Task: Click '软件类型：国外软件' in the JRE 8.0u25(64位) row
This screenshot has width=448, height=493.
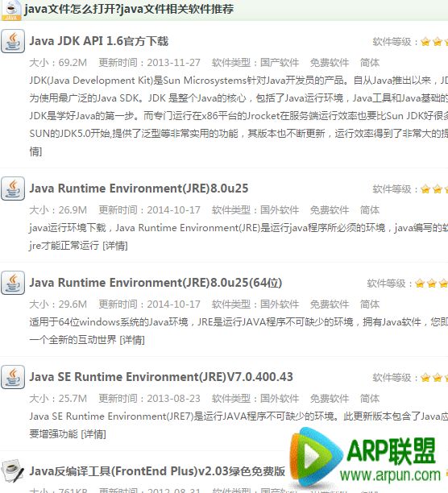Action: (255, 304)
